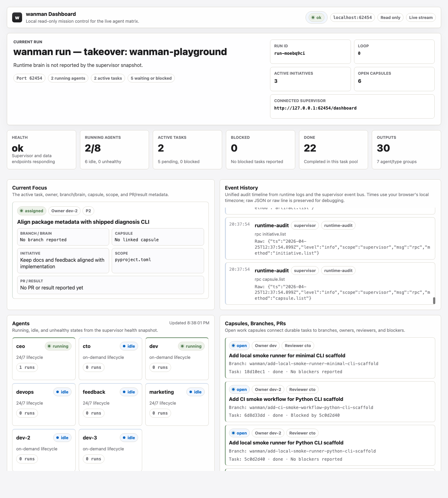The image size is (448, 498).
Task: Click the Port 62454 chip
Action: point(29,78)
